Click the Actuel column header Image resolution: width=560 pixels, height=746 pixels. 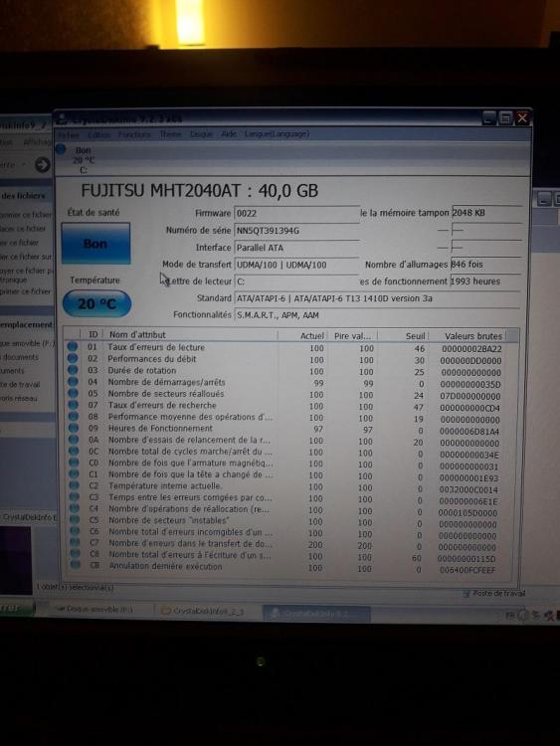tap(302, 336)
